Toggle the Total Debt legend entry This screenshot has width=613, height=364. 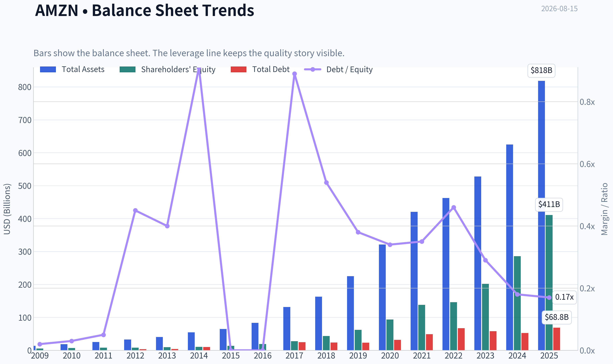pos(260,69)
